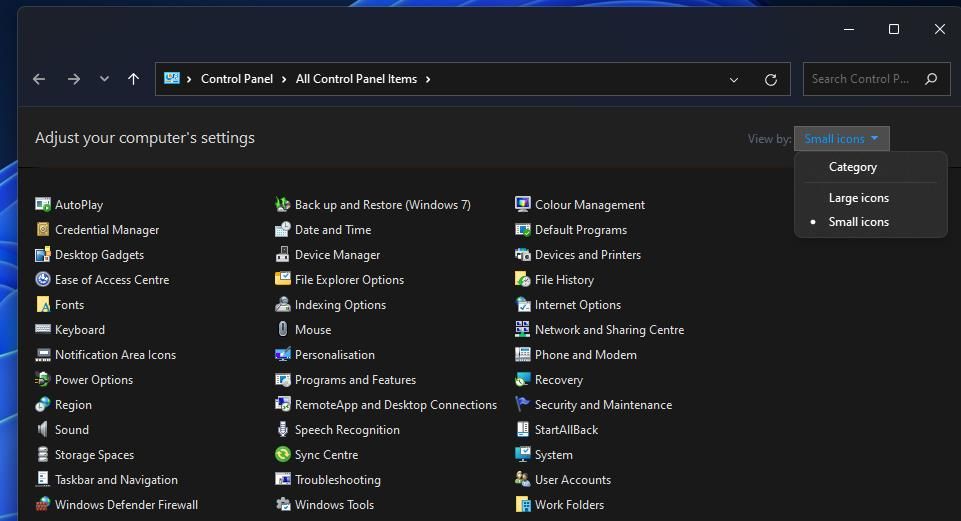Viewport: 961px width, 521px height.
Task: Expand the address bar history dropdown
Action: pos(734,79)
